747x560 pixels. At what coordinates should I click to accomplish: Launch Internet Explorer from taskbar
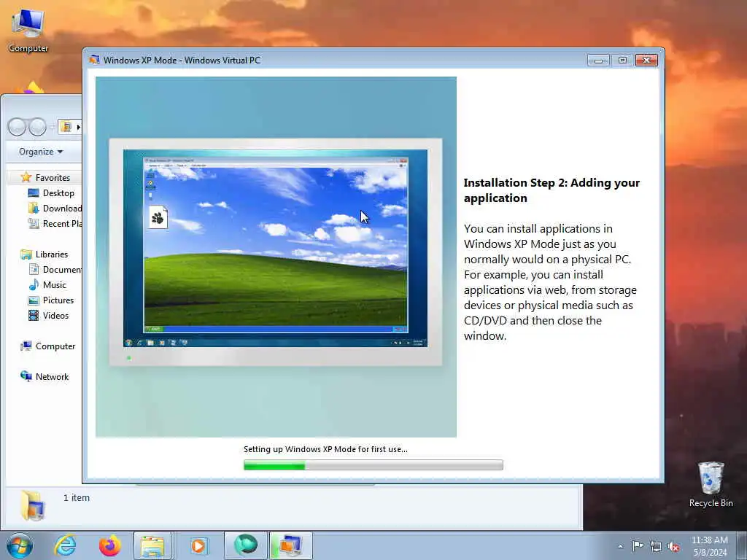65,545
